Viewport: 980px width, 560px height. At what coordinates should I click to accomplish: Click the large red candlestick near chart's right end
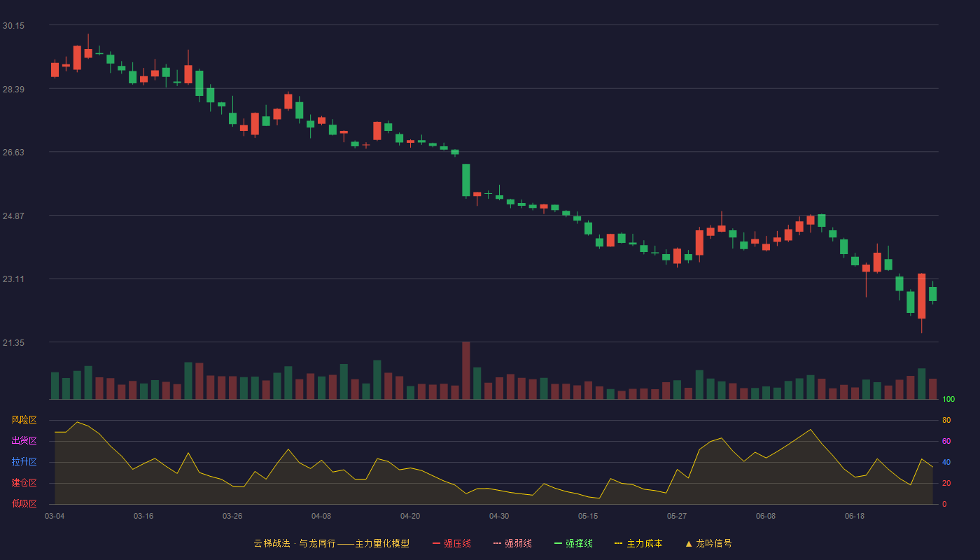922,296
